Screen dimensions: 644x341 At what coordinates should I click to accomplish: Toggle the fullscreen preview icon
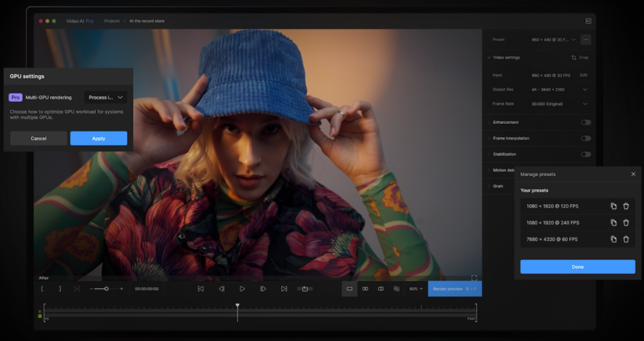474,278
